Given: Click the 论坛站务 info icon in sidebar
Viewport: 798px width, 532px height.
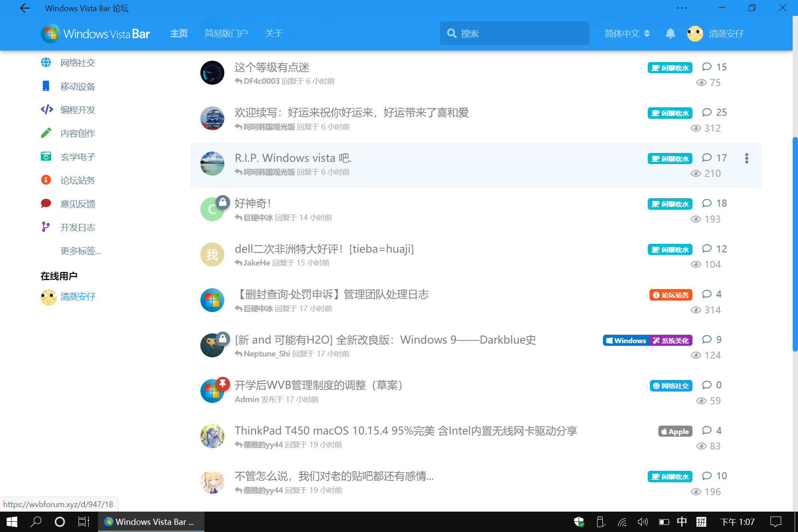Looking at the screenshot, I should (x=46, y=180).
